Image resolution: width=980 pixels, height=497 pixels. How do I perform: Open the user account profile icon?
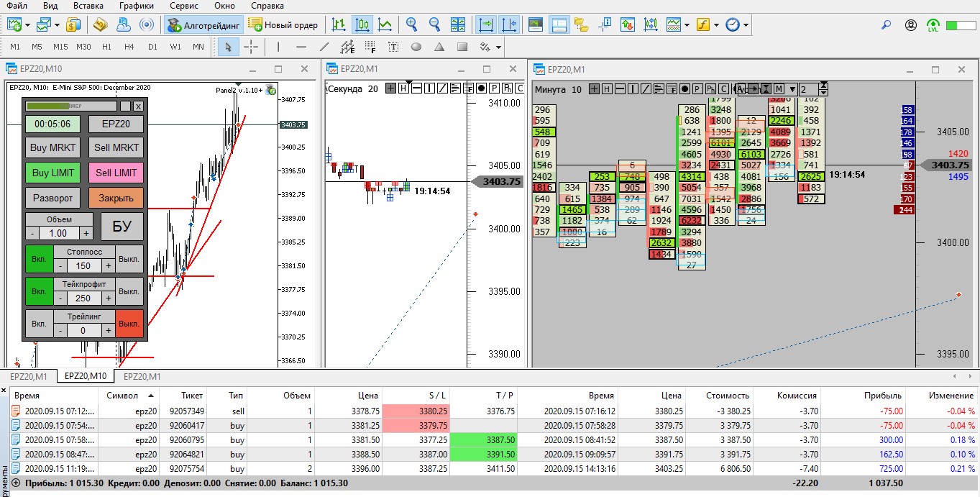911,24
